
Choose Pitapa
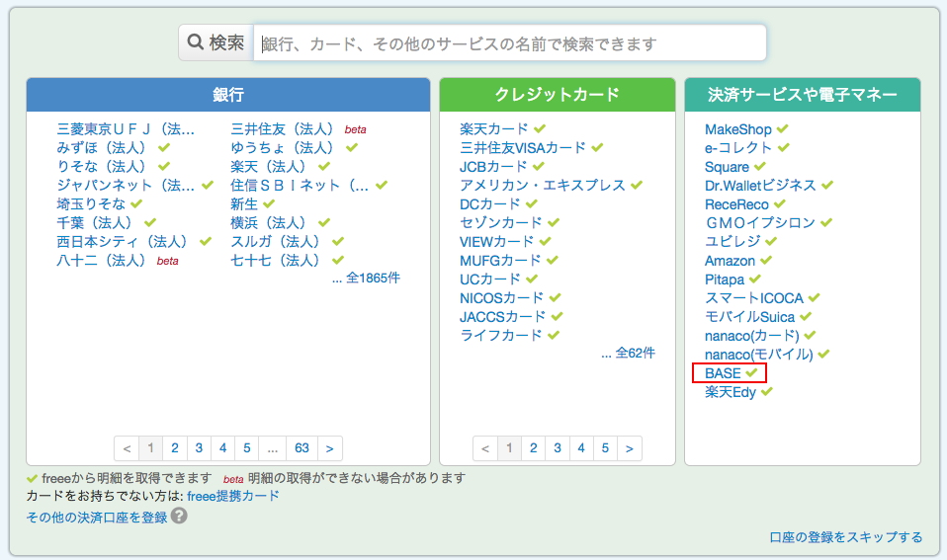tap(725, 280)
